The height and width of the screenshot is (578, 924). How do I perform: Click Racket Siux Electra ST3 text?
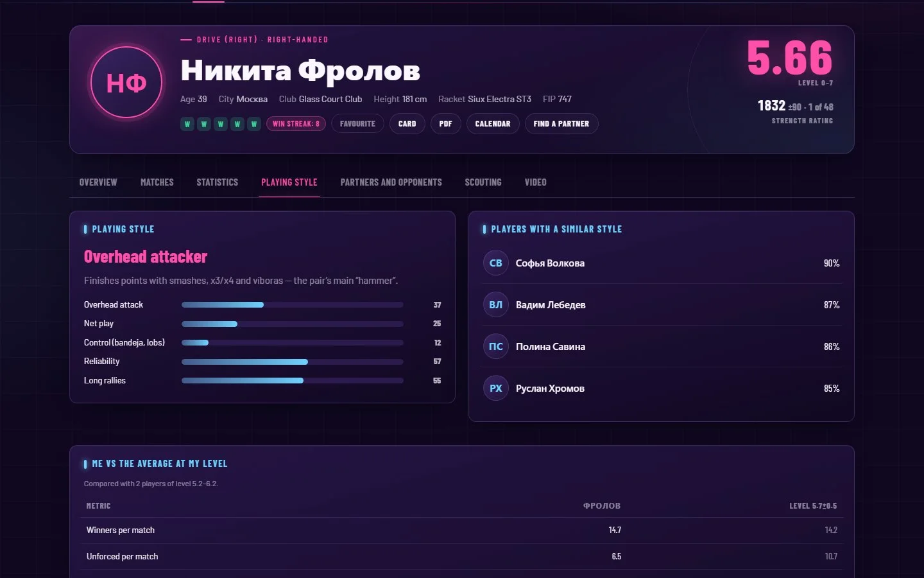484,99
